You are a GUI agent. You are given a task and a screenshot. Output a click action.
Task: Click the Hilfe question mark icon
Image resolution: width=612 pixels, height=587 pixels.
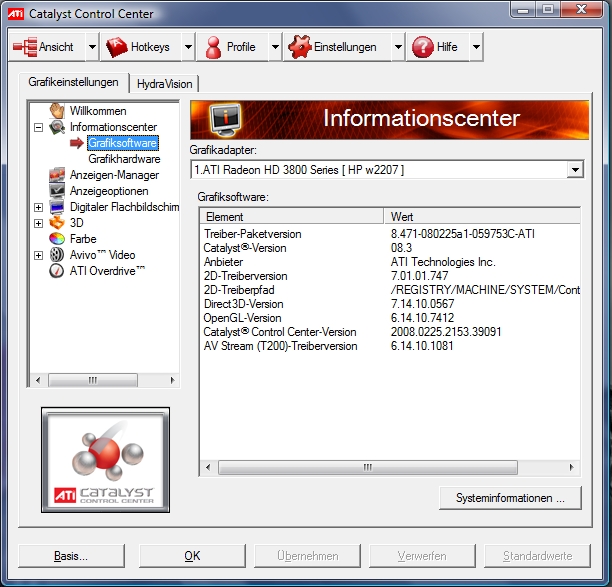click(423, 47)
